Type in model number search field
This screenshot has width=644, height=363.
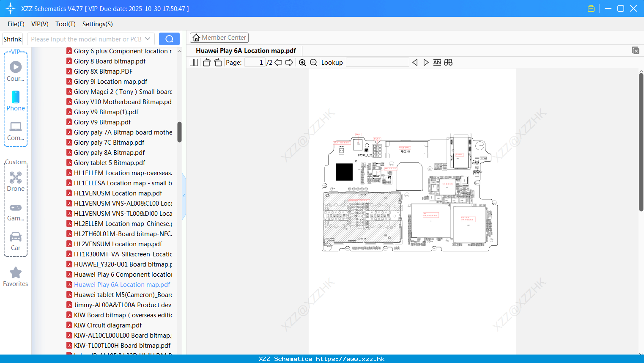tap(86, 39)
